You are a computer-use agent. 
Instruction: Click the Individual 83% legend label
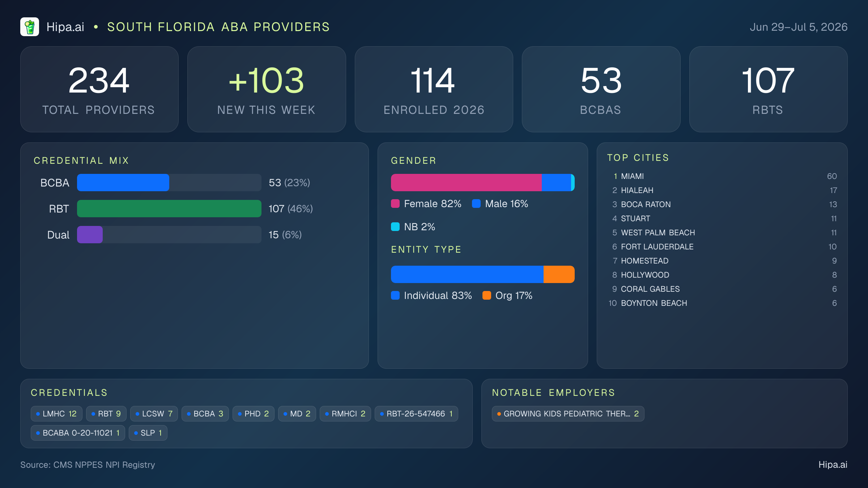pos(438,295)
